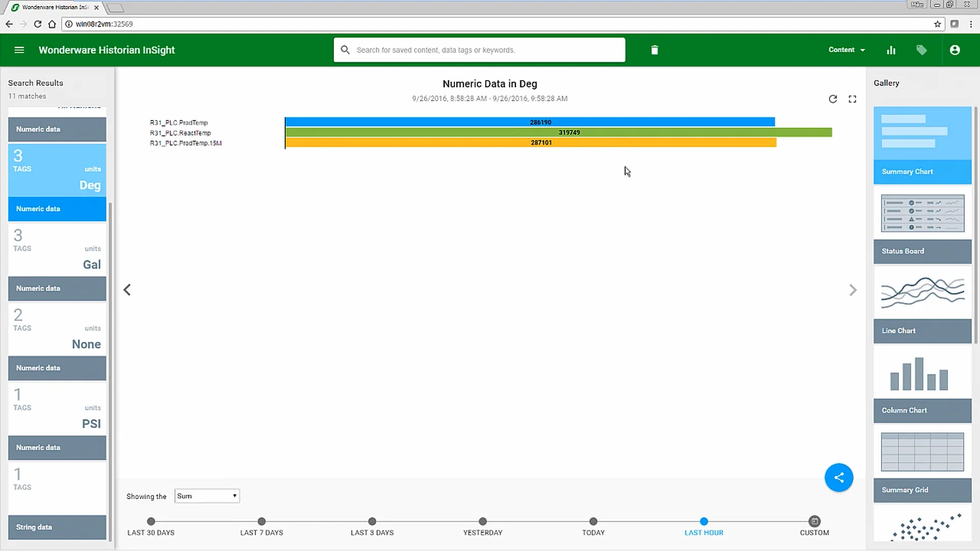
Task: Open the hamburger navigation menu
Action: [x=19, y=50]
